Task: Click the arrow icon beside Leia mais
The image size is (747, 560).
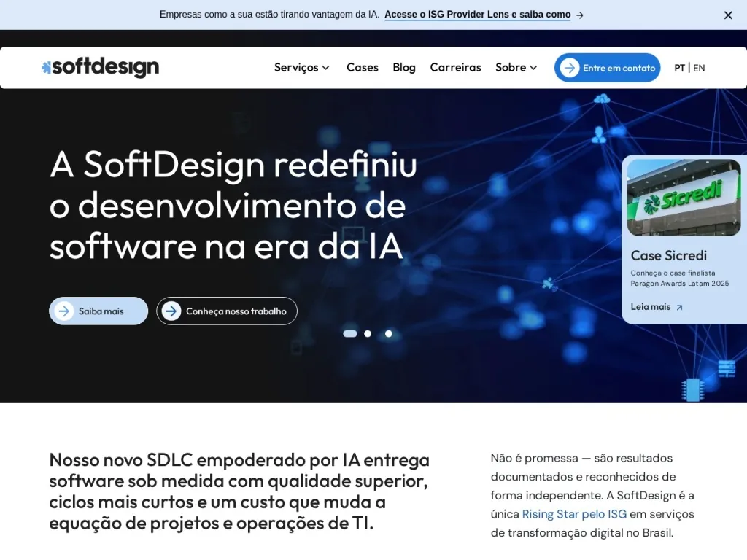Action: pos(679,308)
